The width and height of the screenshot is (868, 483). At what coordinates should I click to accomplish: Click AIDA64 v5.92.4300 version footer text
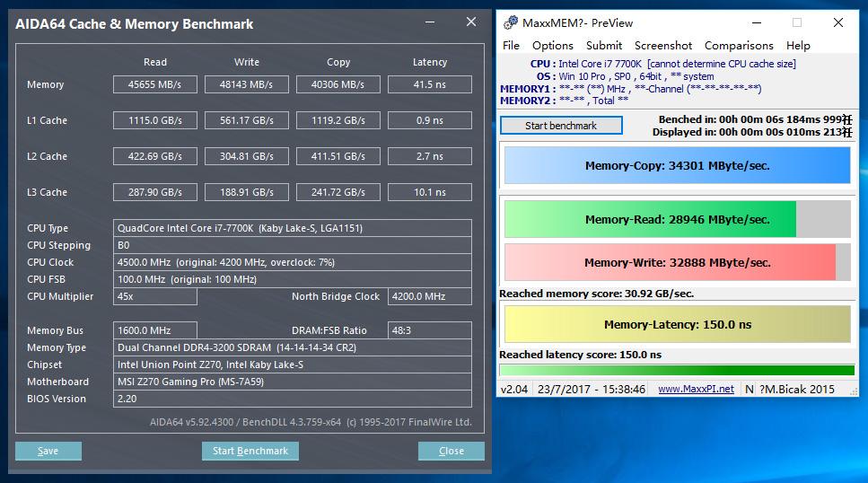(x=311, y=422)
